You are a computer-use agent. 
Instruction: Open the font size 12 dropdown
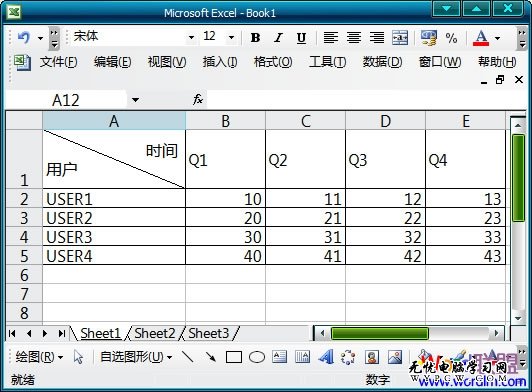pos(231,37)
